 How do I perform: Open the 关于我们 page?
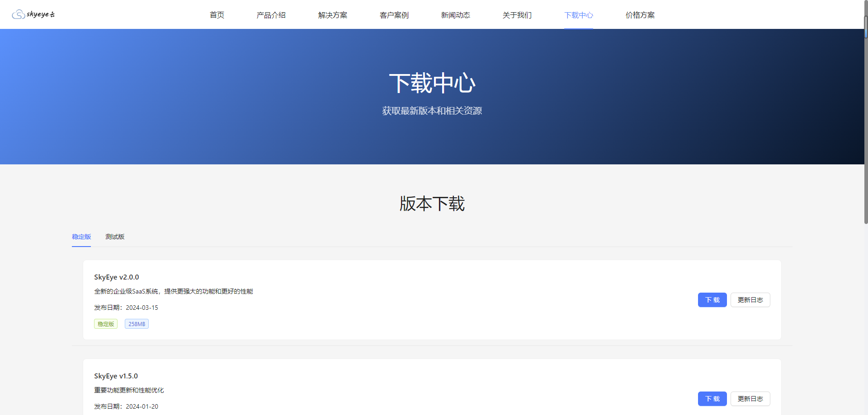[517, 15]
